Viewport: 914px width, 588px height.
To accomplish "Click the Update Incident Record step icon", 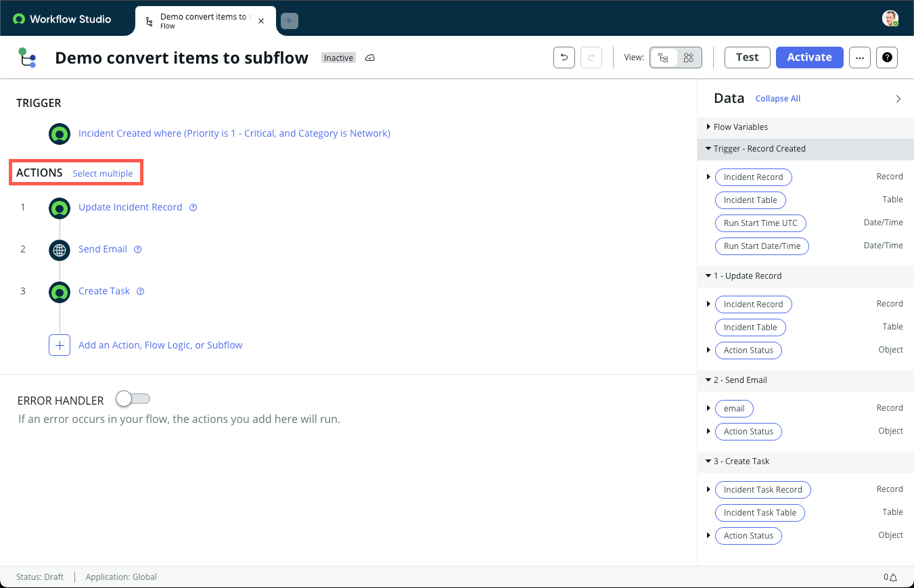I will (x=60, y=208).
